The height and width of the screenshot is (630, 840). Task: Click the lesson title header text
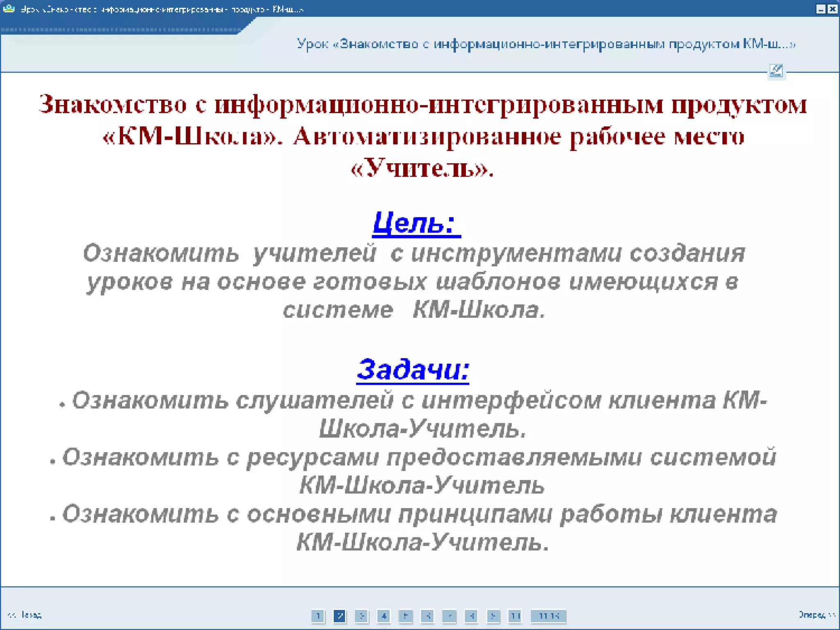[x=546, y=44]
